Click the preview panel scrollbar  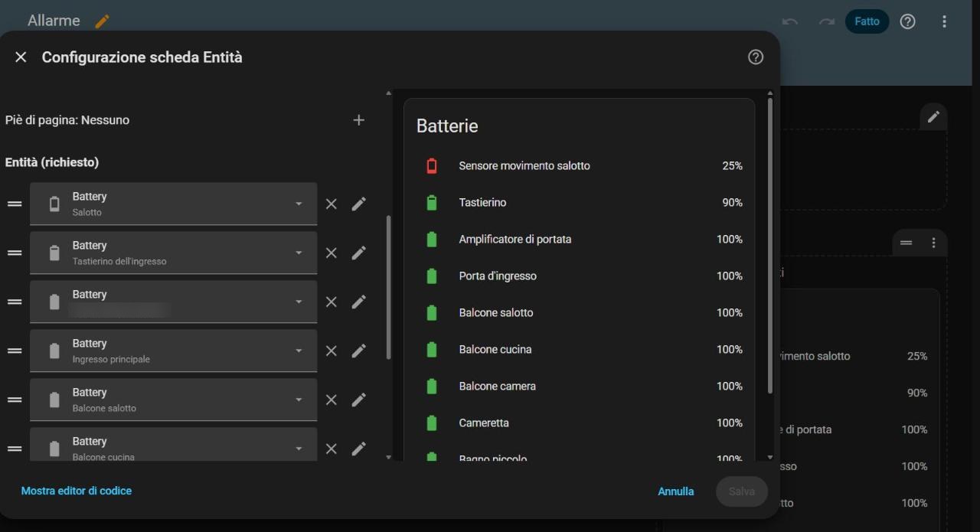click(x=769, y=245)
